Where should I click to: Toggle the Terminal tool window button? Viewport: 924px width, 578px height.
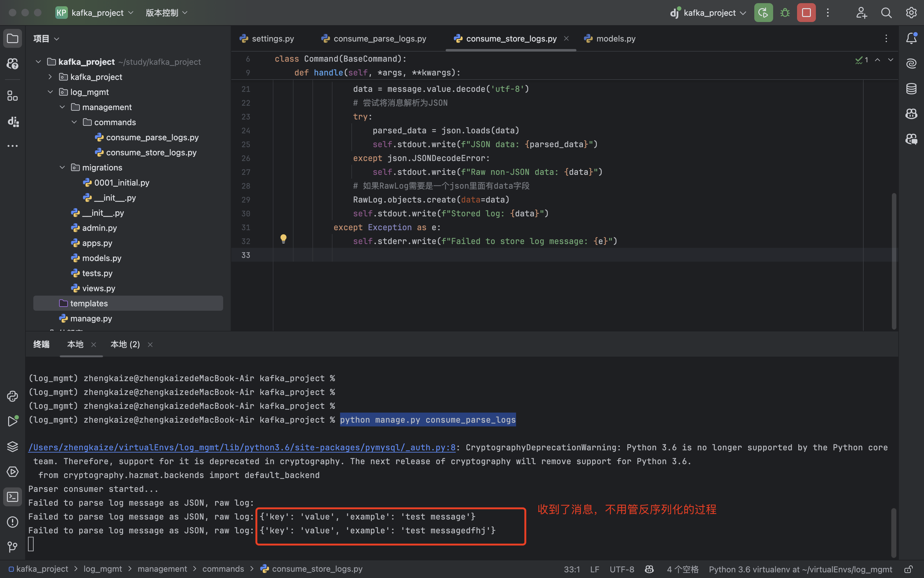[13, 497]
